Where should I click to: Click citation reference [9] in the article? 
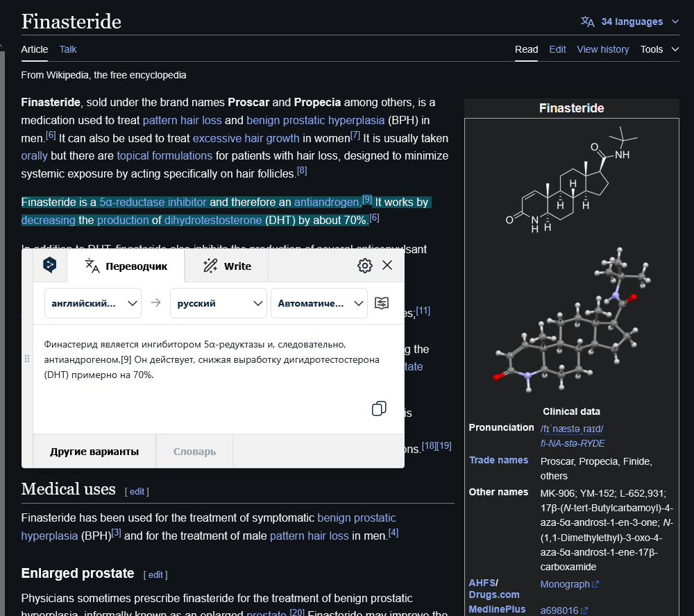click(367, 200)
